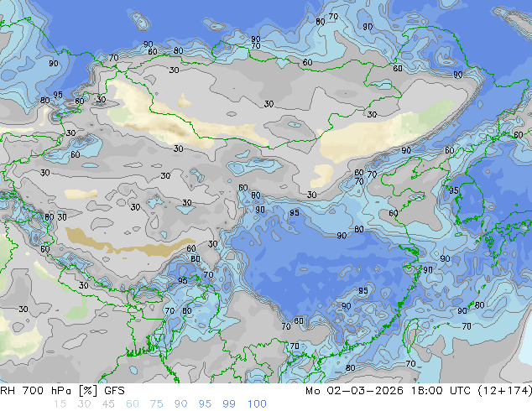Viewport: 532px width, 411px height.
Task: Click legend value 45 in color scale
Action: pyautogui.click(x=108, y=404)
